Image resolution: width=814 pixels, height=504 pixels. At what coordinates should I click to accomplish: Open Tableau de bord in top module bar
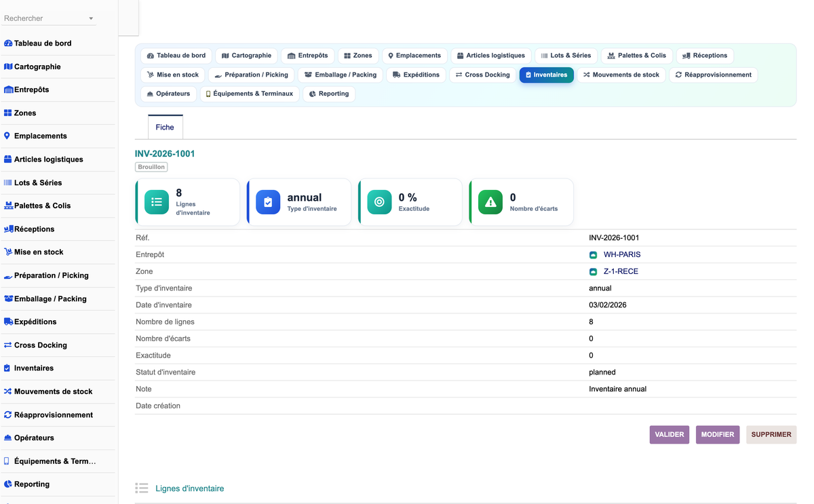click(176, 56)
